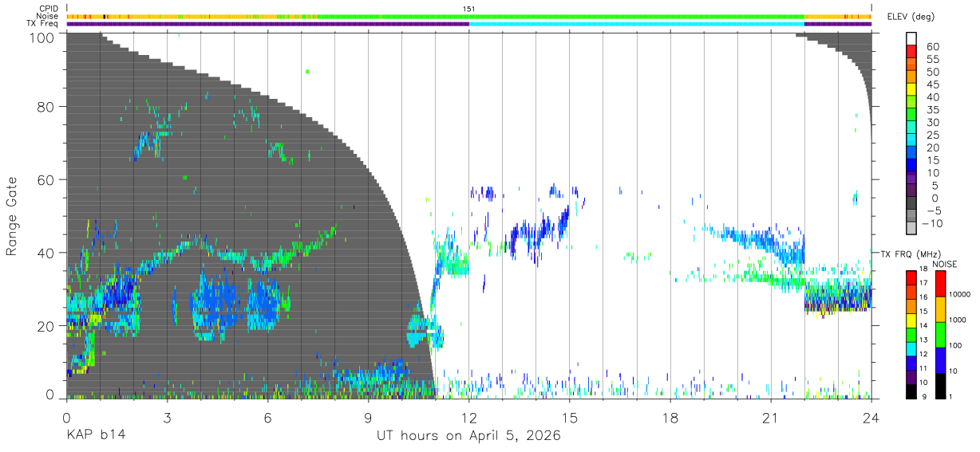Image resolution: width=980 pixels, height=452 pixels.
Task: Select the black bottom segment of TX FRQ bar
Action: [911, 391]
